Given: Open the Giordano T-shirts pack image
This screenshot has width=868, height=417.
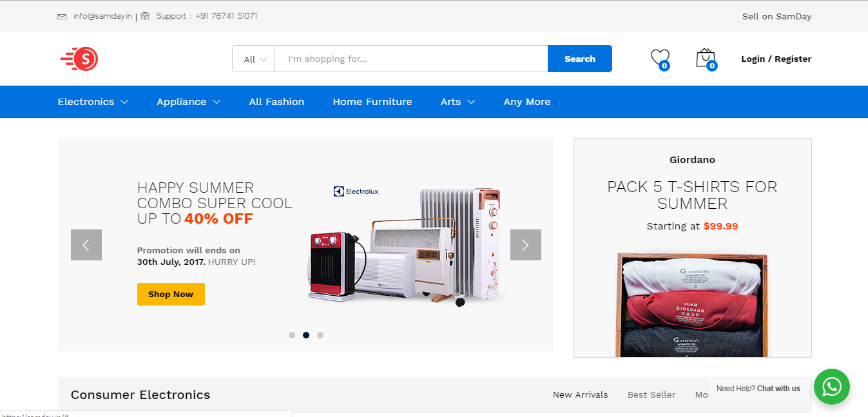Looking at the screenshot, I should tap(693, 304).
